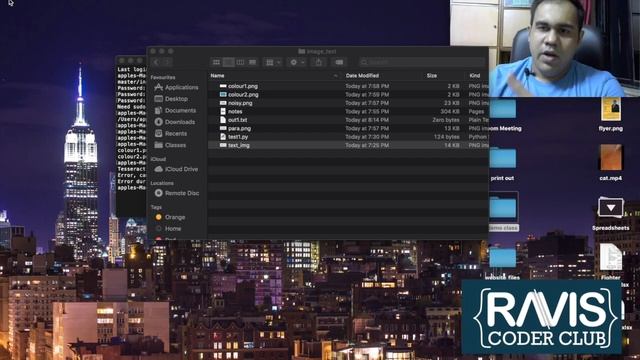Click the Share toolbar button
Viewport: 640px width, 360px height.
click(x=318, y=62)
